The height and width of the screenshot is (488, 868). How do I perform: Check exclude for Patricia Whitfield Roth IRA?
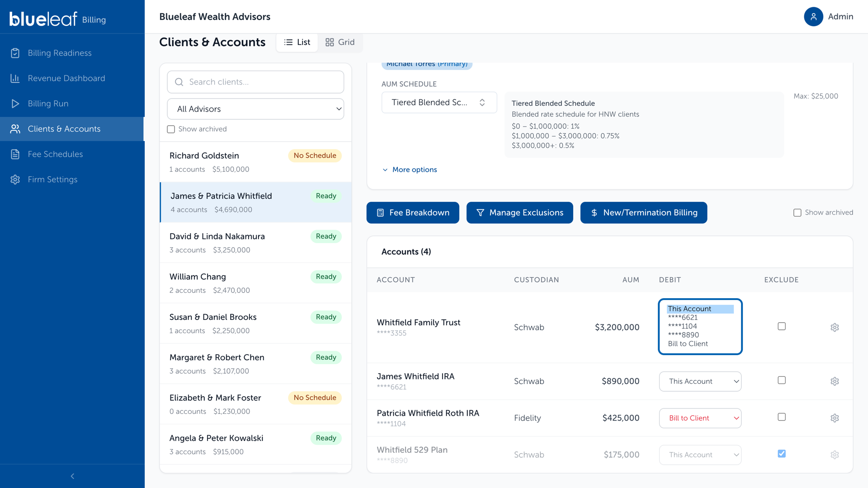[x=782, y=417]
